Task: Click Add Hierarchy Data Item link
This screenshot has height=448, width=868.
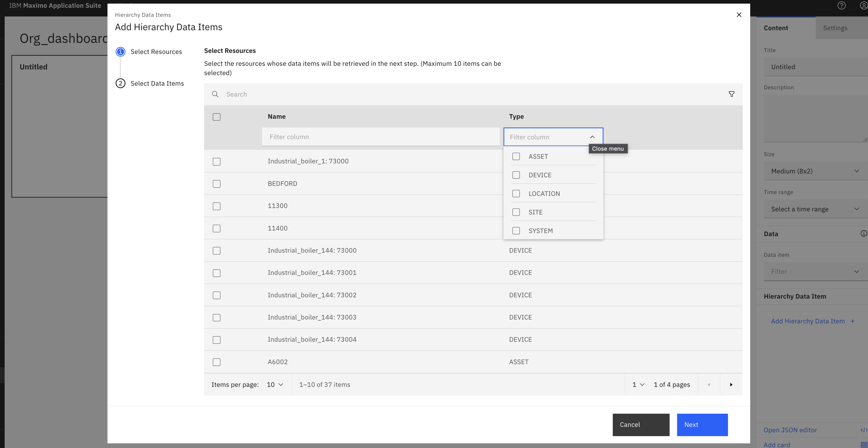Action: point(808,322)
